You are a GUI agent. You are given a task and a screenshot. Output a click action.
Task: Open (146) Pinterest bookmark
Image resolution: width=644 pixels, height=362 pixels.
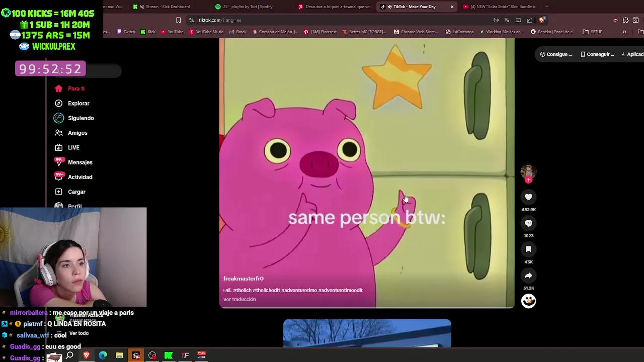tap(320, 32)
